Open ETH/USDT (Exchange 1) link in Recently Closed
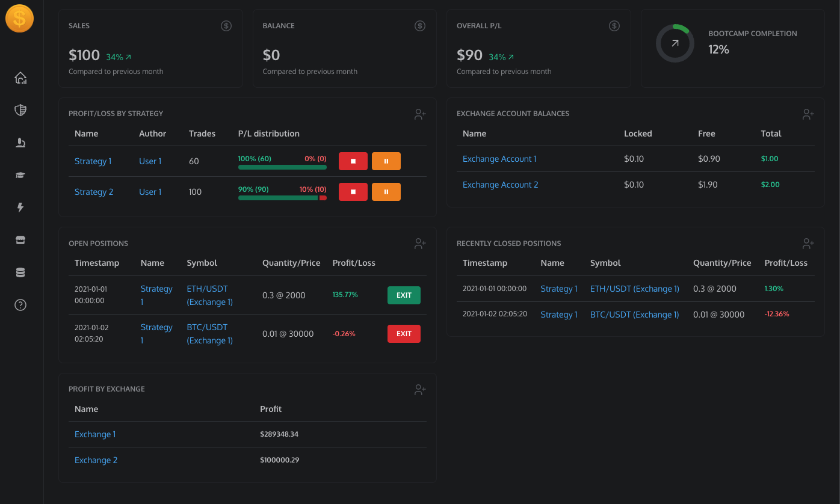This screenshot has width=840, height=504. point(635,289)
